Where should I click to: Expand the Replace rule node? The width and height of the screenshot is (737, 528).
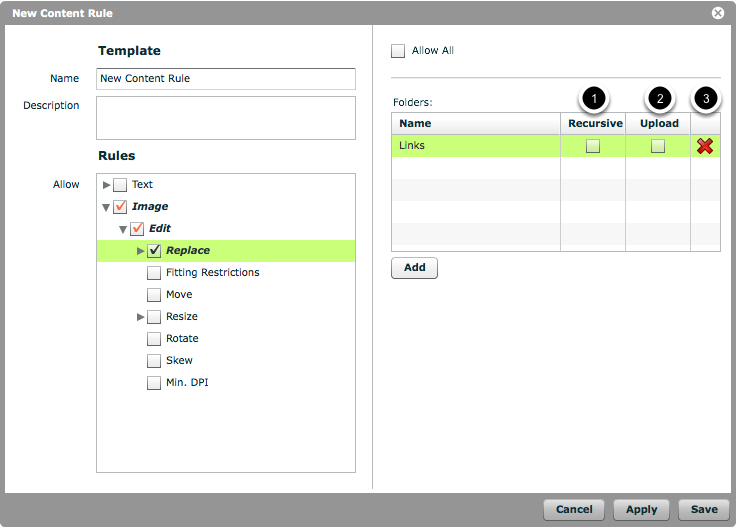pyautogui.click(x=141, y=251)
